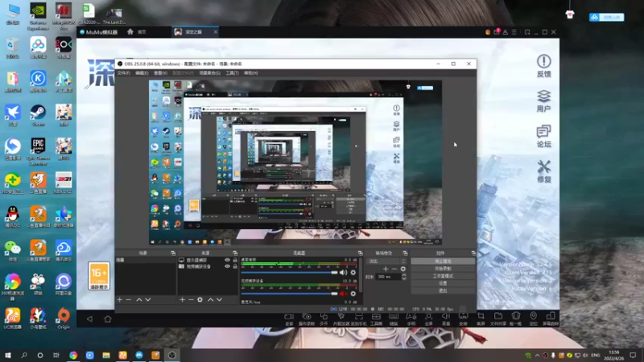Click 工作室模式 studio mode button
Image resolution: width=644 pixels, height=362 pixels.
point(443,276)
